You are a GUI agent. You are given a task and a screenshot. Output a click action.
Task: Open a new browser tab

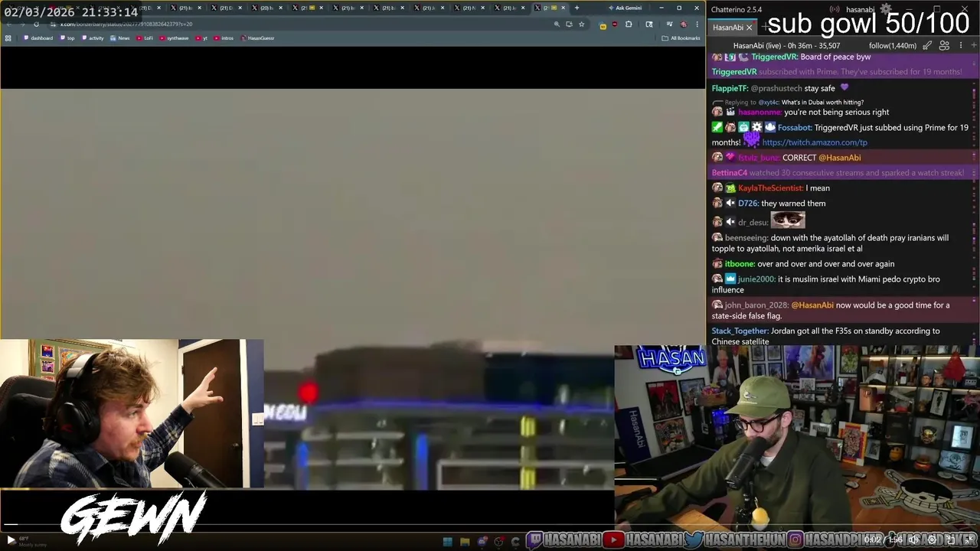577,8
